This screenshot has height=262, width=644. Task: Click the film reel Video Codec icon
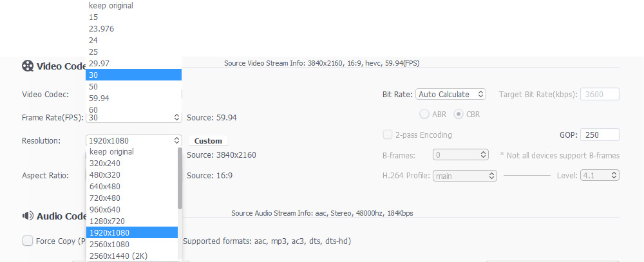[x=28, y=66]
